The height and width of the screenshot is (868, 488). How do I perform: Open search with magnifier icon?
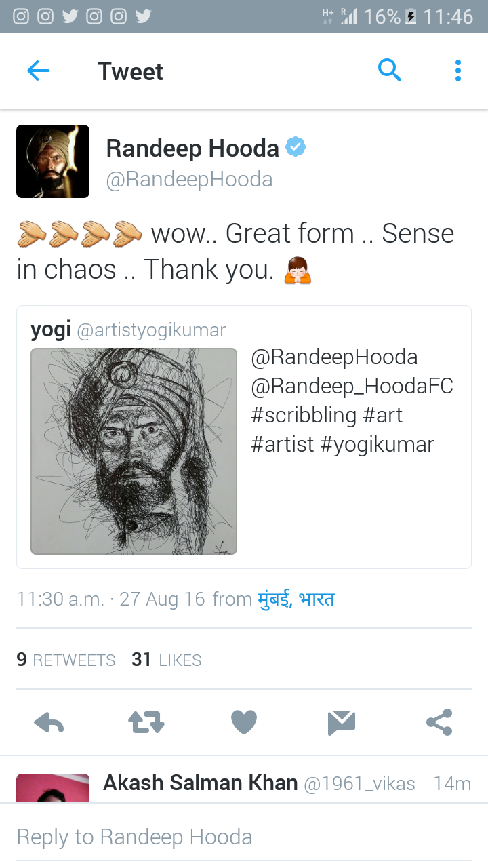point(390,70)
